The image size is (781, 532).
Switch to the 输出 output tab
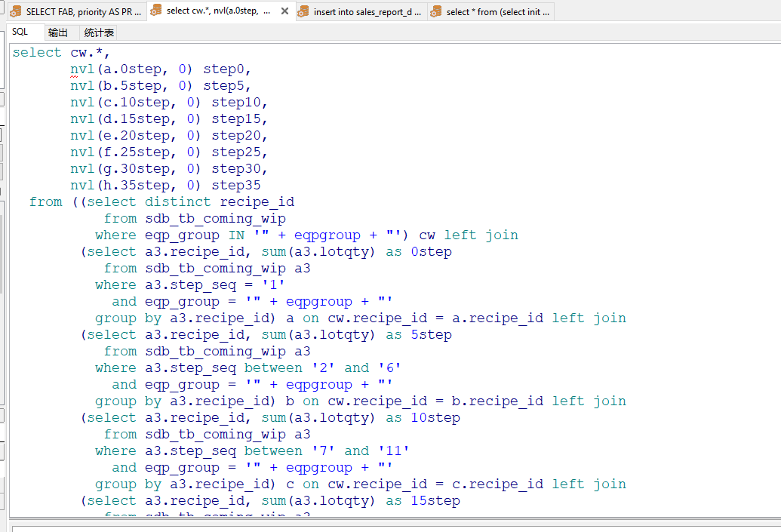point(58,33)
